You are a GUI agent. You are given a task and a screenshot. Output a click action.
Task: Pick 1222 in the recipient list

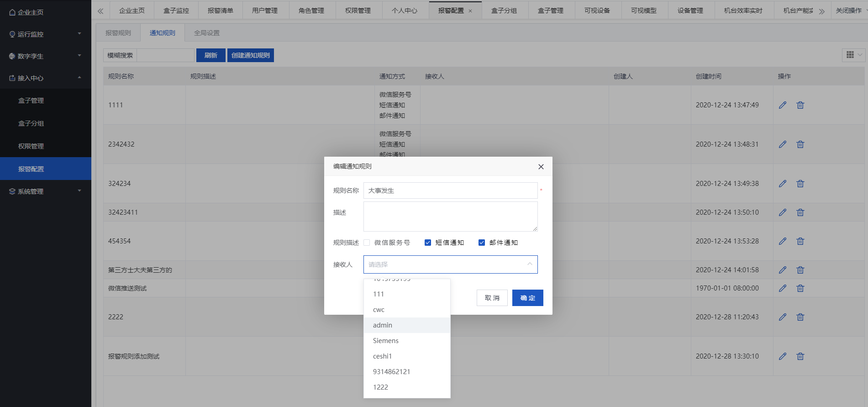(407, 387)
